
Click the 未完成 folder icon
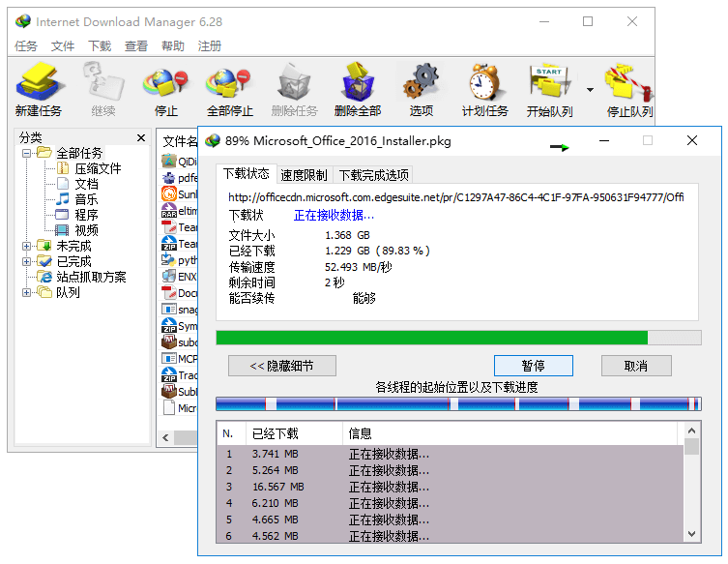pos(44,245)
